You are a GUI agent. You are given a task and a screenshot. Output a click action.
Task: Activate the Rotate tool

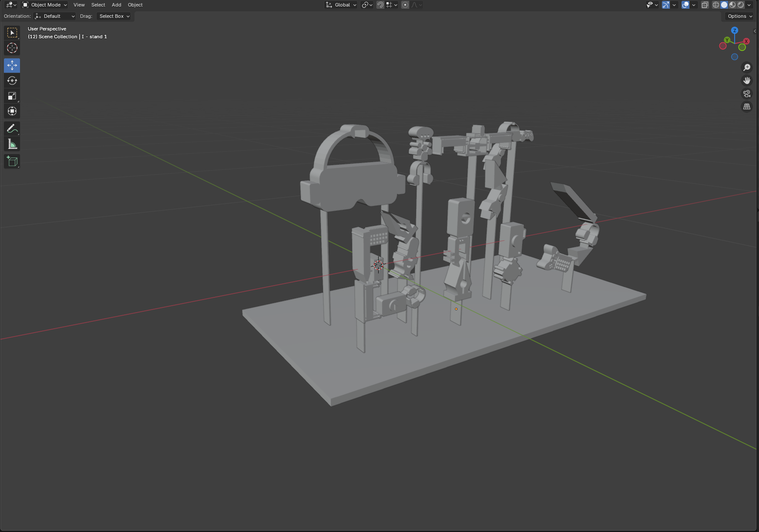pyautogui.click(x=12, y=81)
